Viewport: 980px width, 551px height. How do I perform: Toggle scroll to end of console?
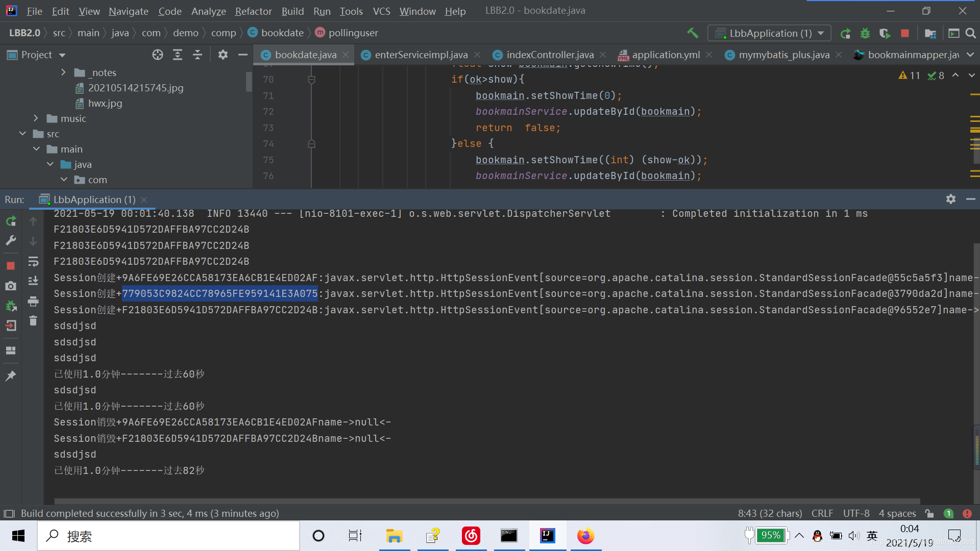[x=33, y=281]
